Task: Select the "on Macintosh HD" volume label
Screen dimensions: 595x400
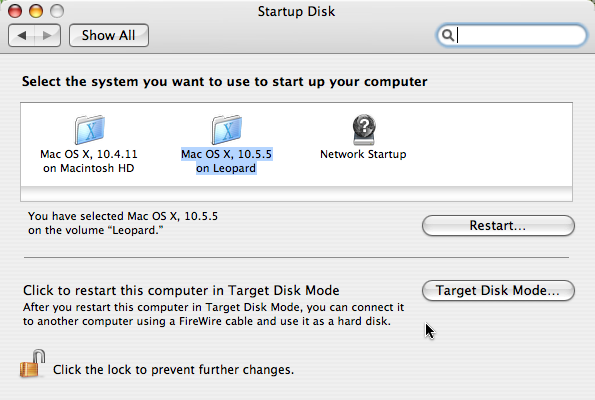Action: [x=89, y=168]
